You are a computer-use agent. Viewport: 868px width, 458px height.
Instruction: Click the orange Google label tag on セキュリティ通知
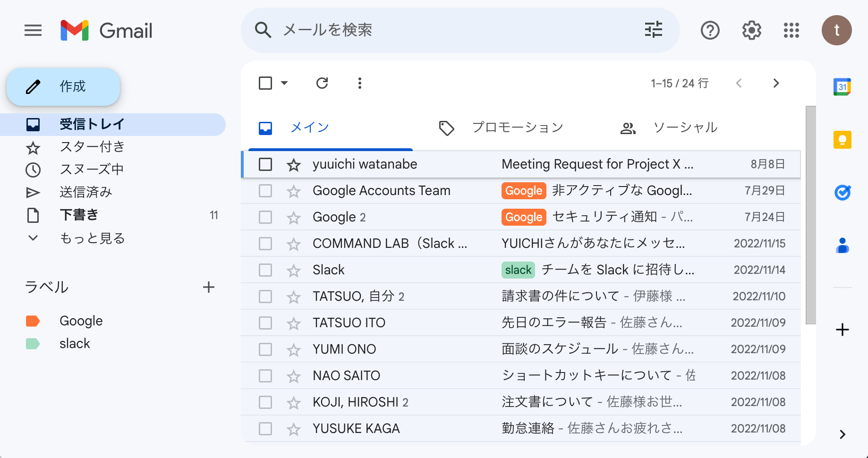click(524, 217)
